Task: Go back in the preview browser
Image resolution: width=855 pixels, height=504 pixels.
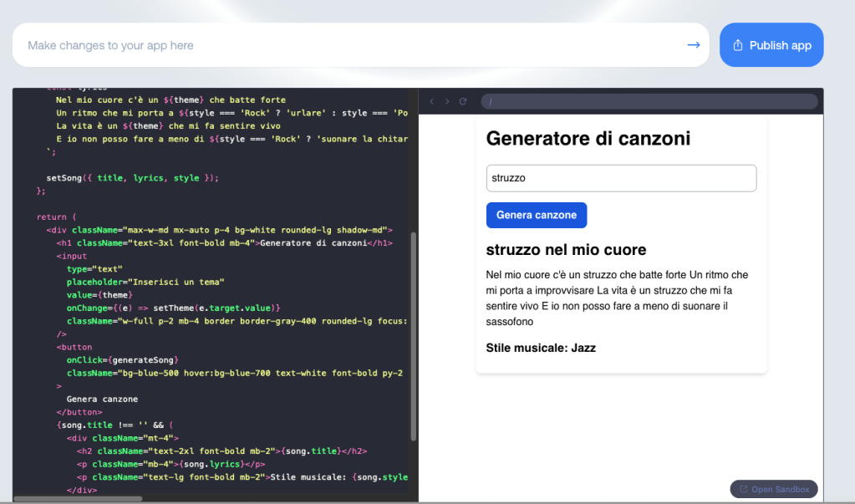Action: [432, 101]
